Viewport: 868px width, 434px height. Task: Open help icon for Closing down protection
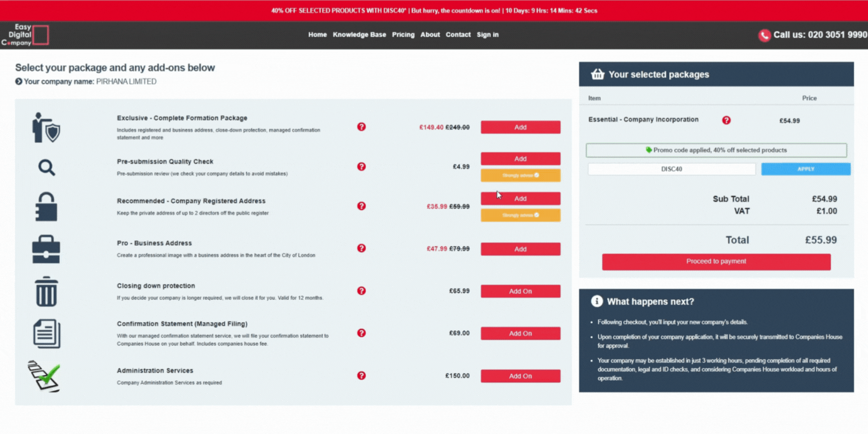[361, 291]
